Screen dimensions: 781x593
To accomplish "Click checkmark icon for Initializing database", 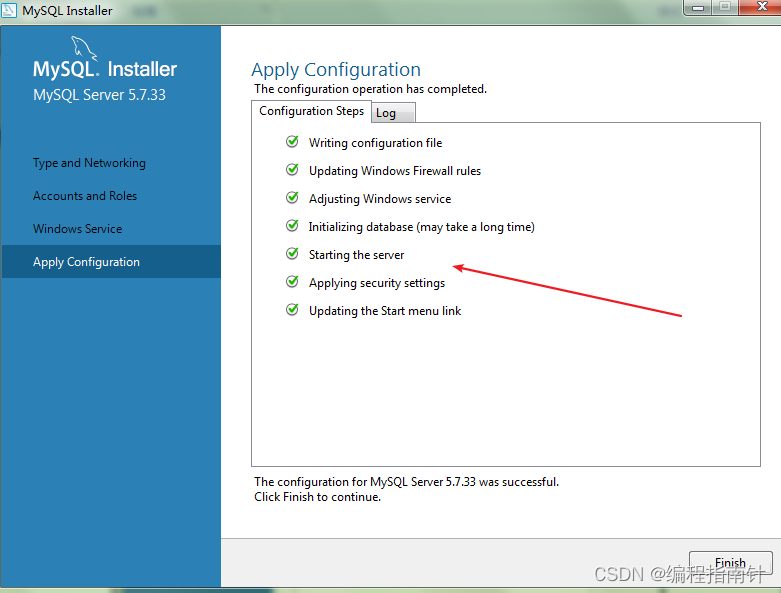I will [x=292, y=226].
